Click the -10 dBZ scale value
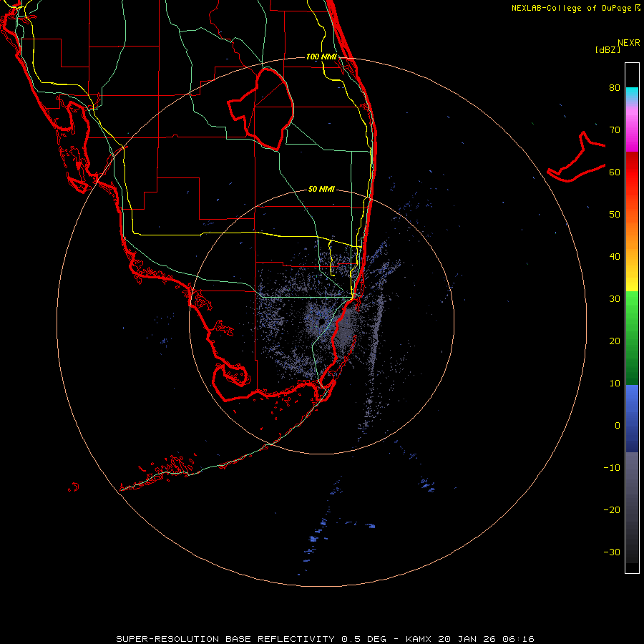Screen dimensions: 644x644 612,468
